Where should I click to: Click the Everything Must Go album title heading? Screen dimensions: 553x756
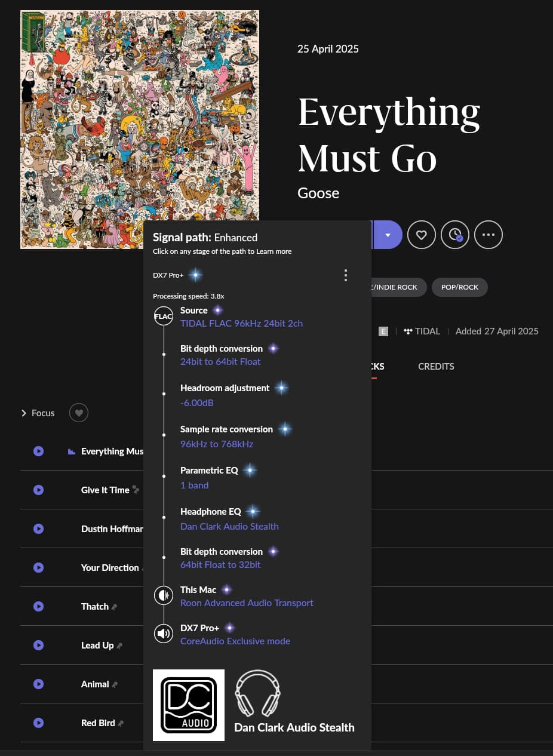(x=389, y=135)
